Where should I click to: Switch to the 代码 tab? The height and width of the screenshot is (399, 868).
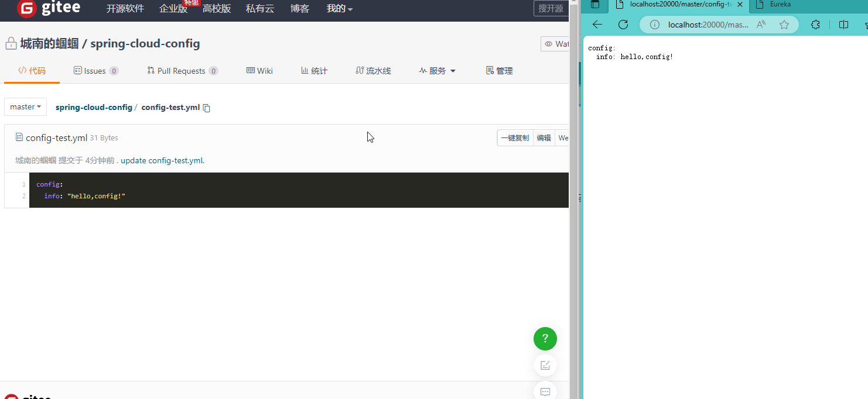pyautogui.click(x=32, y=71)
